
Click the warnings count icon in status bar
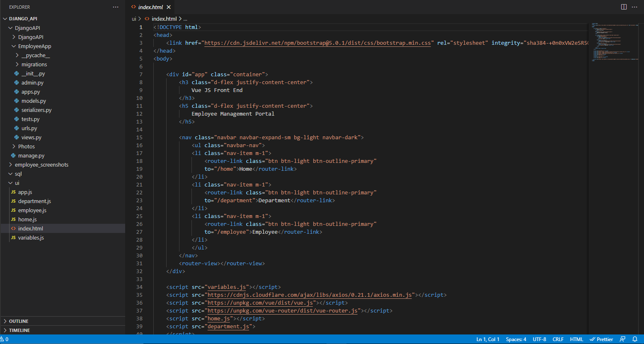click(4, 339)
